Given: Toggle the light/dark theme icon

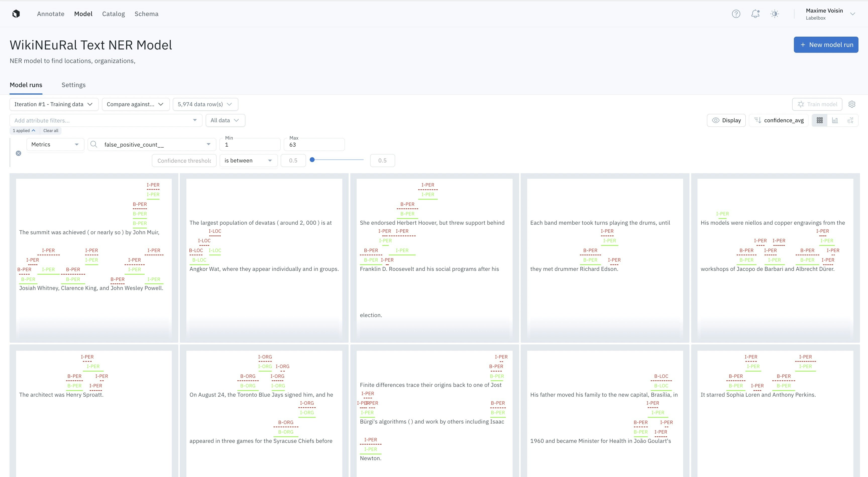Looking at the screenshot, I should (x=775, y=14).
